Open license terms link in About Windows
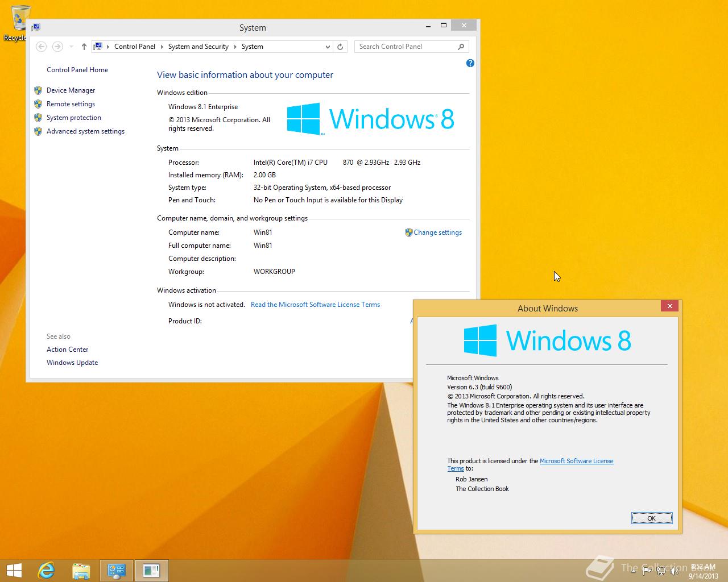 point(576,461)
